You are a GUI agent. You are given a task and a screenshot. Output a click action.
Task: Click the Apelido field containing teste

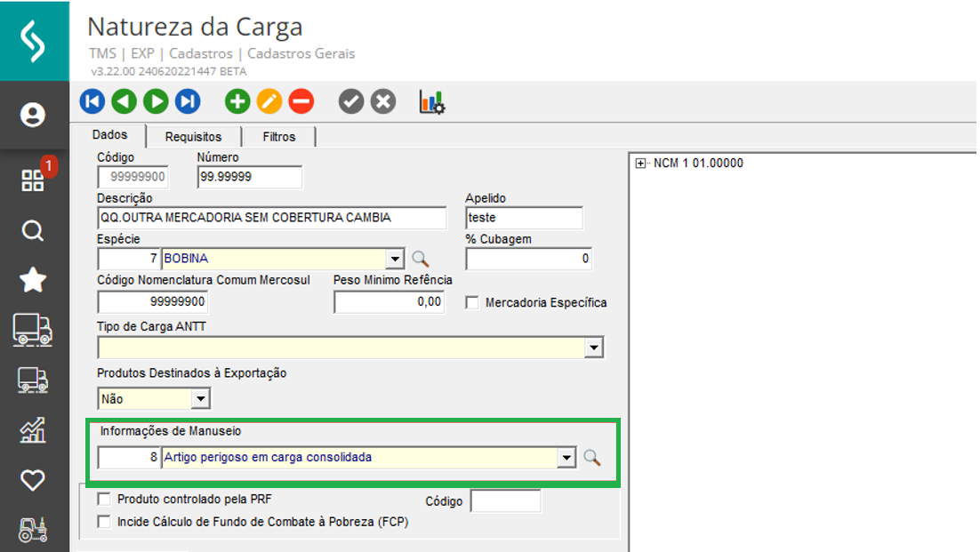point(524,217)
